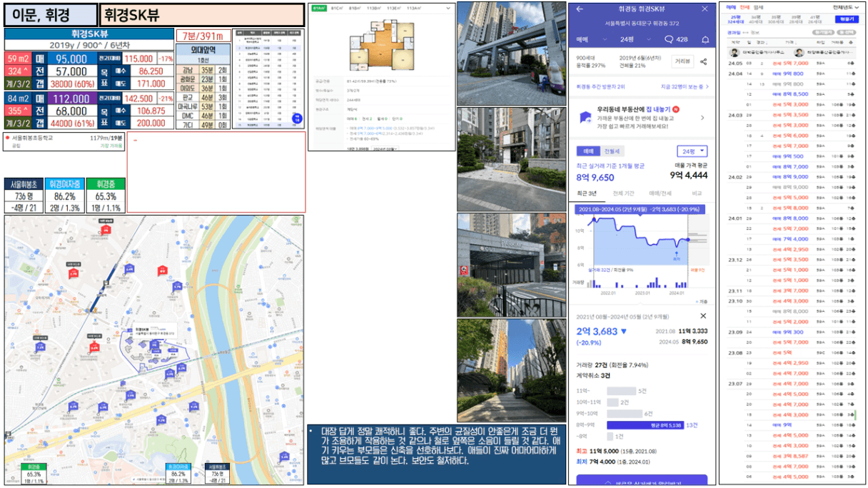This screenshot has height=488, width=868.
Task: Click the 펼치기 button
Action: (846, 19)
